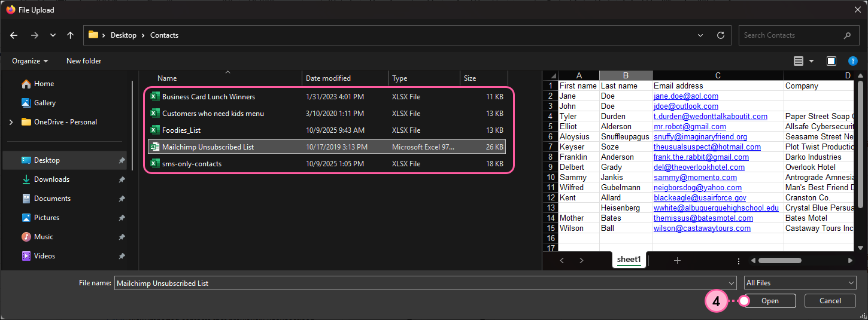The width and height of the screenshot is (868, 320).
Task: Add new sheet plus icon in preview
Action: coord(677,260)
